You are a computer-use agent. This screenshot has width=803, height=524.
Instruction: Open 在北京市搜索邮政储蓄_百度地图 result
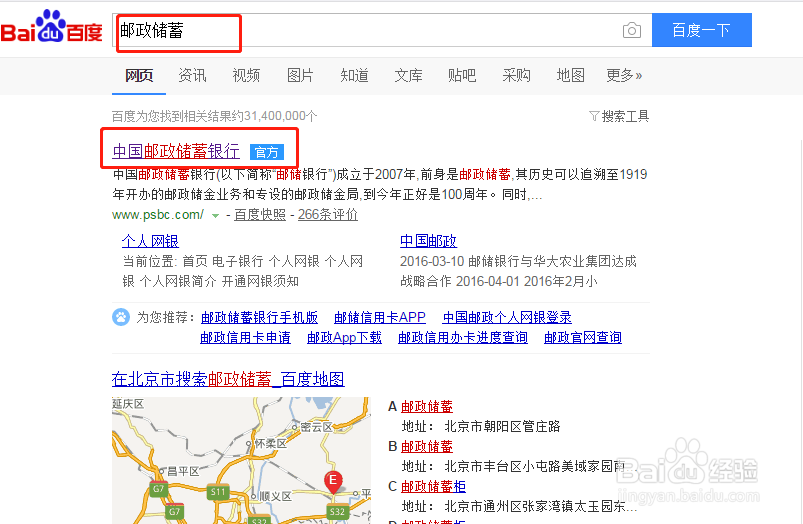pos(228,380)
